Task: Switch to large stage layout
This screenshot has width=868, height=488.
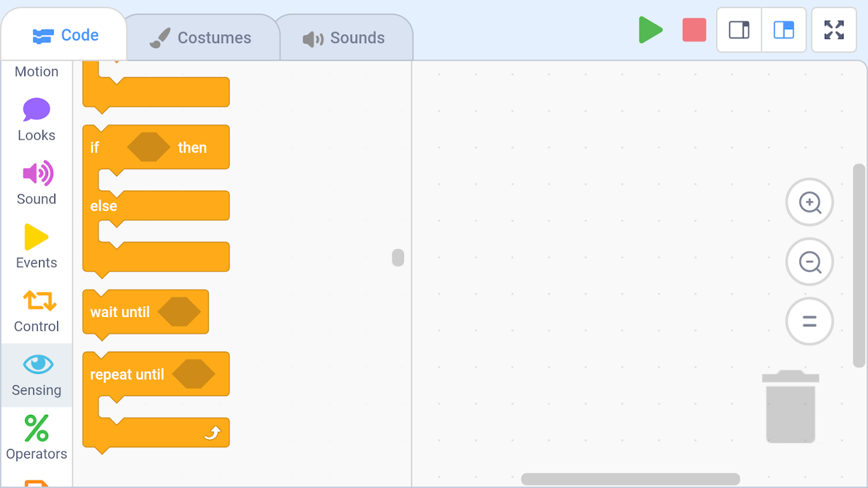Action: tap(784, 30)
